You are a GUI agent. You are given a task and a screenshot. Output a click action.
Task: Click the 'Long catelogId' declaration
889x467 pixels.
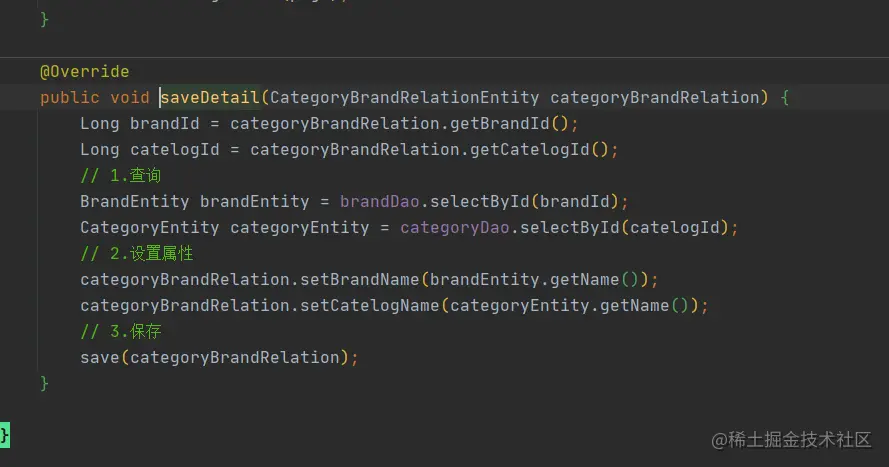tap(150, 150)
